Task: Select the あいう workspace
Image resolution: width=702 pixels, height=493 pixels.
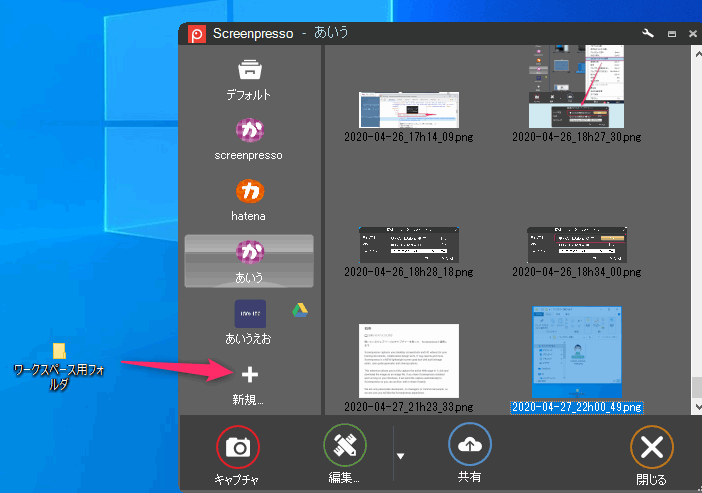Action: 249,261
